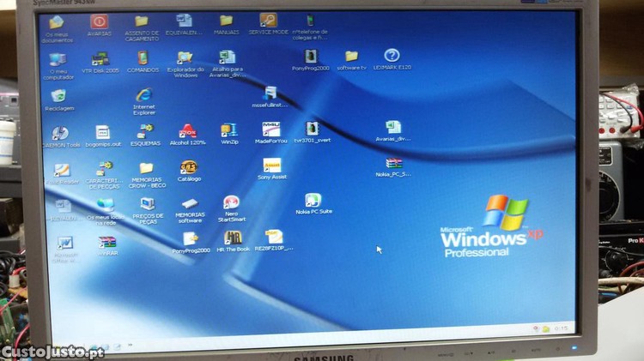Click the WinRAR desktop icon
Viewport: 644px width, 361px height.
click(106, 243)
